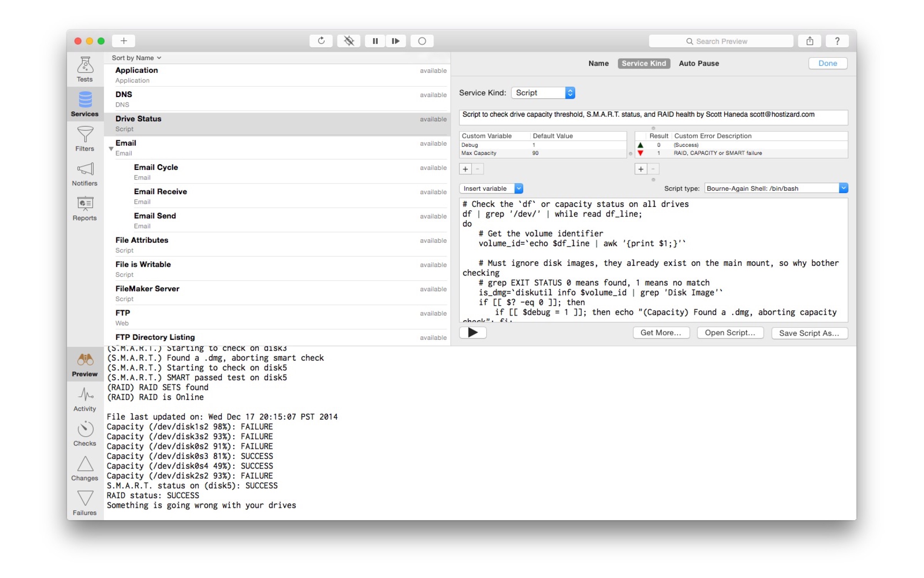Show the Activity pulse icon view
This screenshot has width=924, height=578.
pos(85,395)
